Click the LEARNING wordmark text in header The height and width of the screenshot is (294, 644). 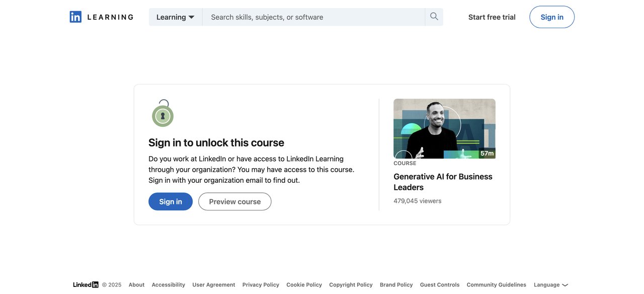[110, 17]
